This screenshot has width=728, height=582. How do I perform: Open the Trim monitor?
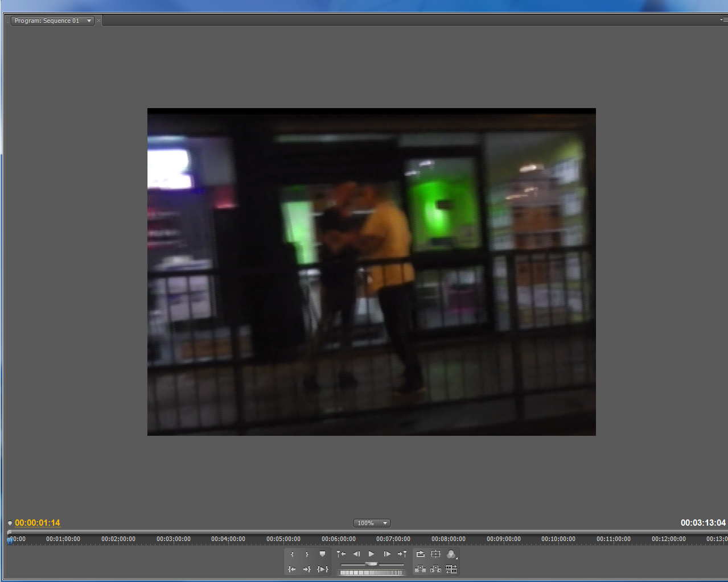[x=451, y=569]
